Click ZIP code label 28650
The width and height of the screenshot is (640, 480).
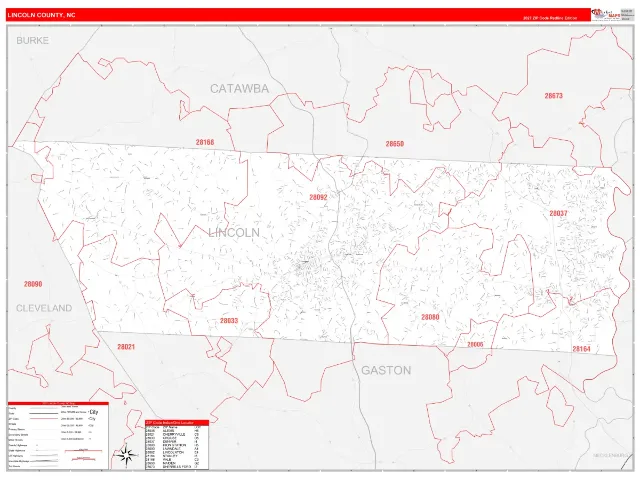395,144
